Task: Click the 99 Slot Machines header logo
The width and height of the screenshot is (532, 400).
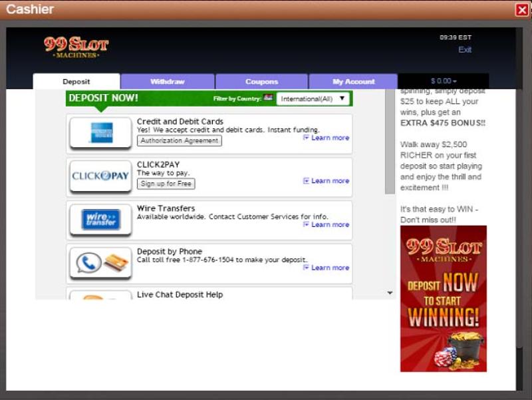Action: tap(76, 47)
